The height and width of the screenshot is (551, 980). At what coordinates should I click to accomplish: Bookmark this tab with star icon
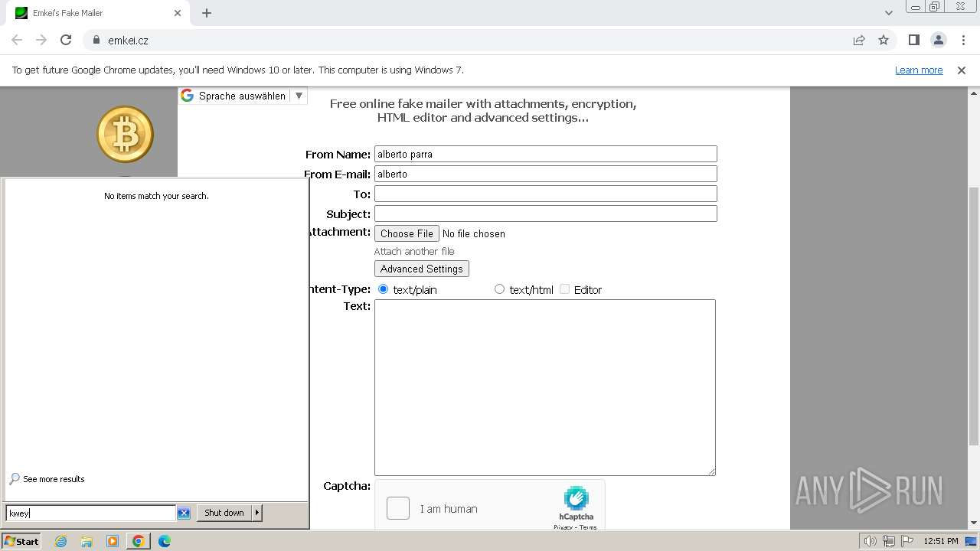tap(884, 40)
